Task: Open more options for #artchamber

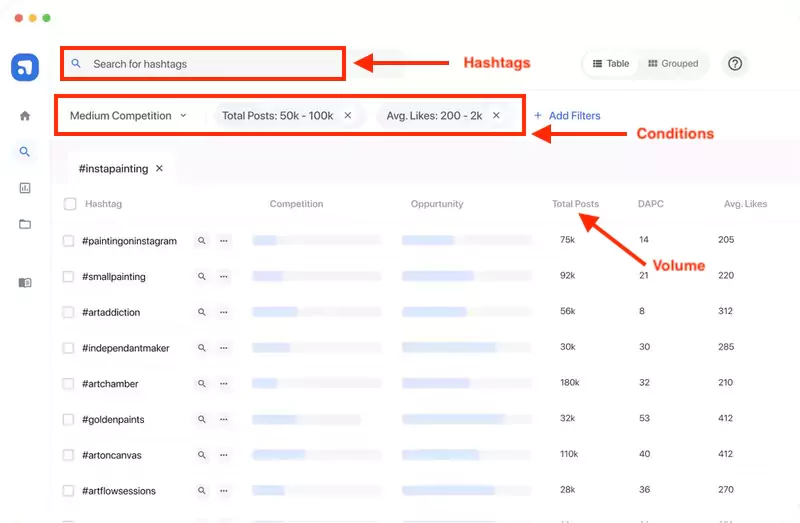Action: tap(223, 384)
